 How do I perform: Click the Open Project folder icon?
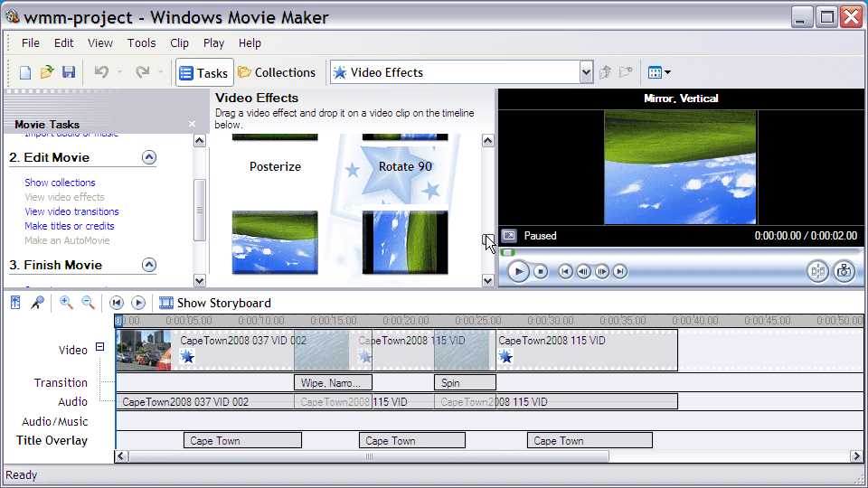(47, 72)
